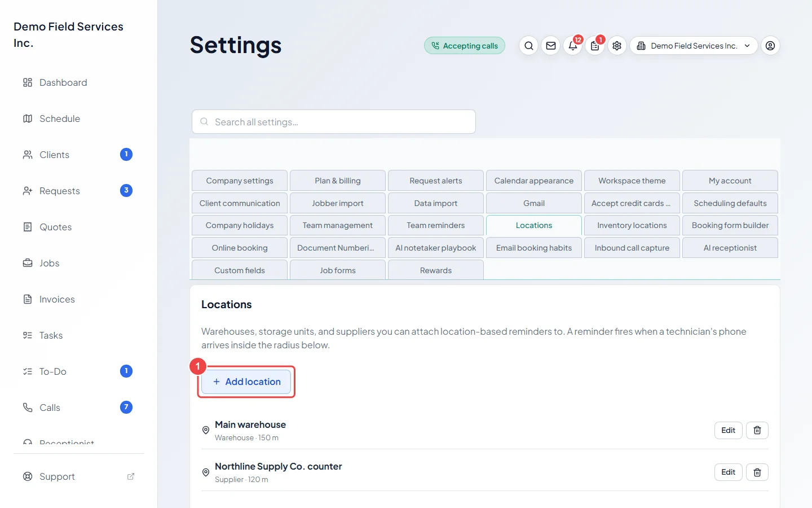Open the Request alerts tab

(x=436, y=181)
